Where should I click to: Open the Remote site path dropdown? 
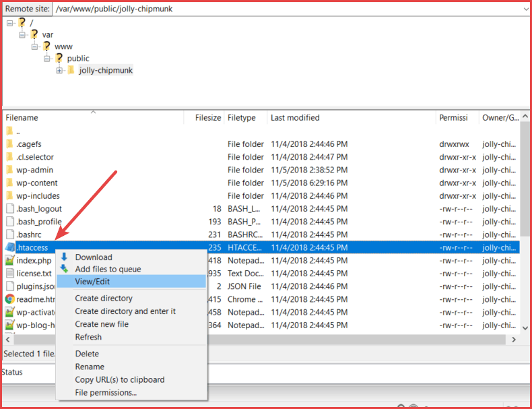(x=526, y=9)
